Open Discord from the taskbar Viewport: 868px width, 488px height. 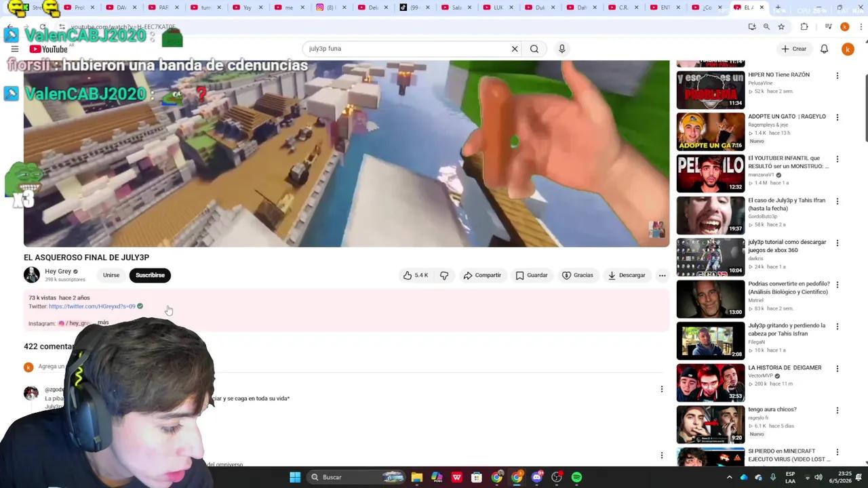(x=537, y=477)
